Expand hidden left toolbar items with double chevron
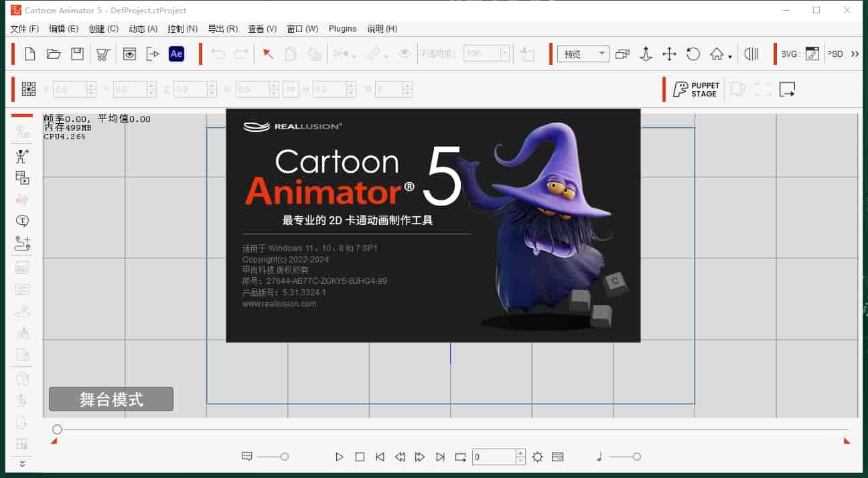868x478 pixels. click(22, 463)
